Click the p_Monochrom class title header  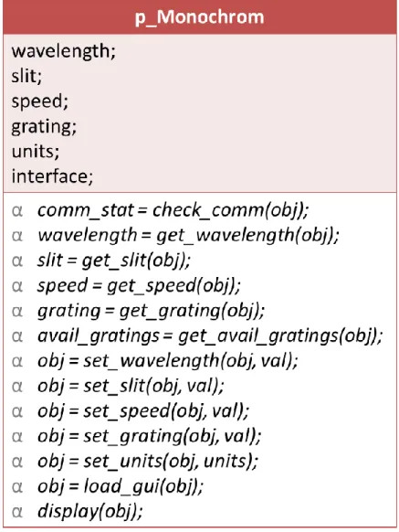(199, 17)
